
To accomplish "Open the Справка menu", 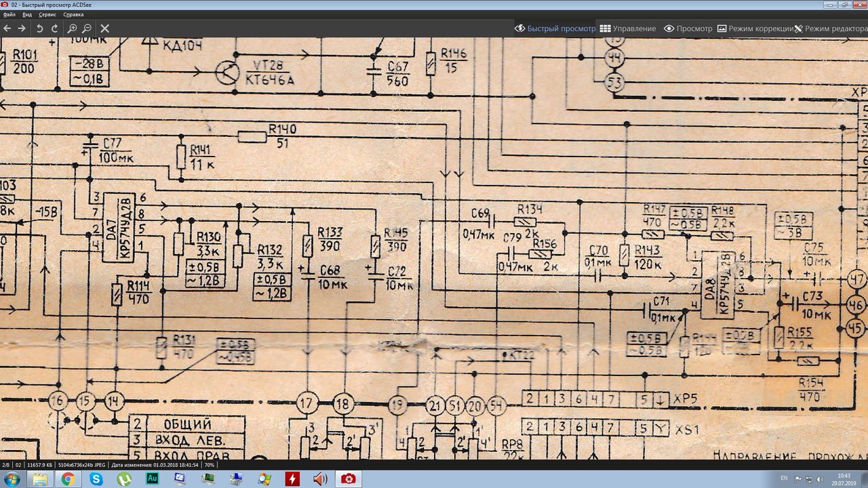I will click(x=73, y=14).
